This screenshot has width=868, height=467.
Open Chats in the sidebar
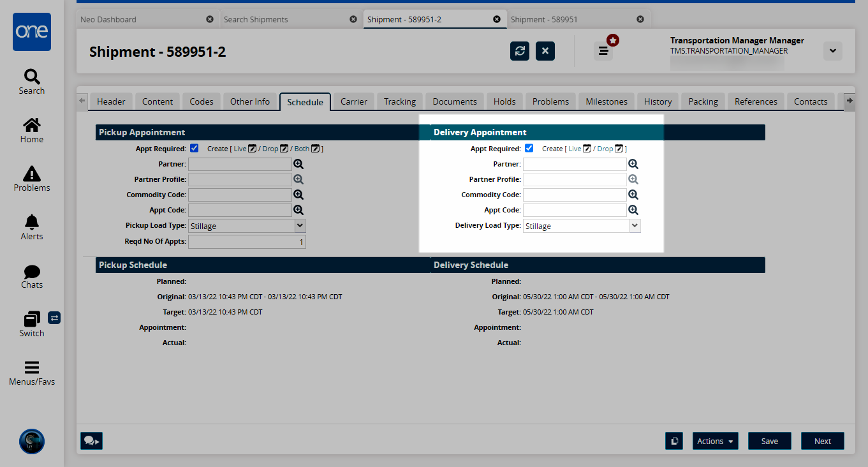(32, 276)
